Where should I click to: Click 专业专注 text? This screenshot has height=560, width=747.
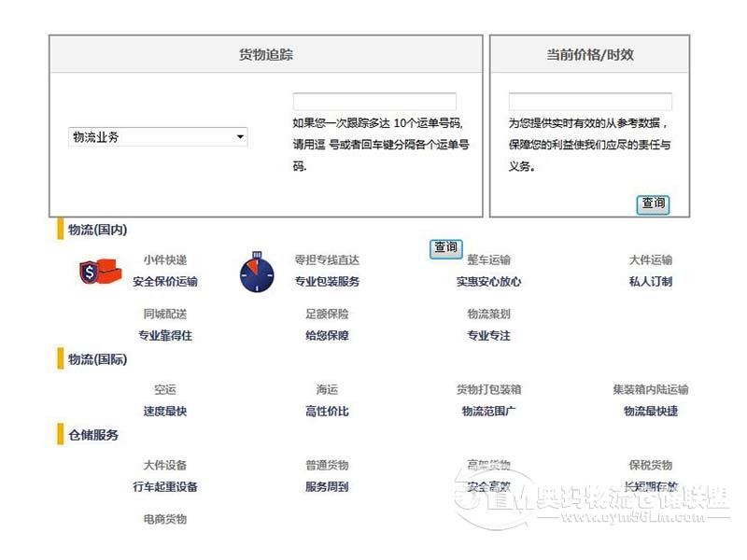[488, 335]
